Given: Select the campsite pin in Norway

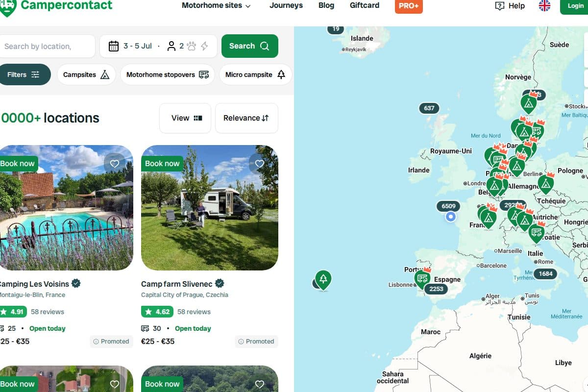Looking at the screenshot, I should click(x=529, y=103).
